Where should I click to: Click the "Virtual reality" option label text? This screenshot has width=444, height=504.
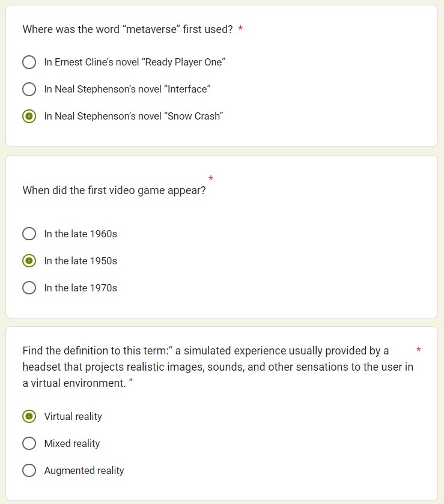pyautogui.click(x=73, y=416)
